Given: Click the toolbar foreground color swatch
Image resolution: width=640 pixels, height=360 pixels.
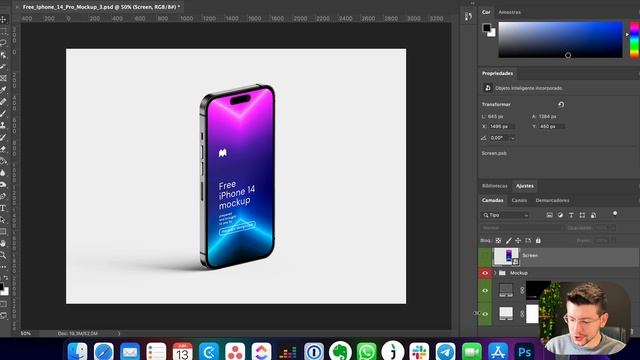Looking at the screenshot, I should tap(2, 286).
